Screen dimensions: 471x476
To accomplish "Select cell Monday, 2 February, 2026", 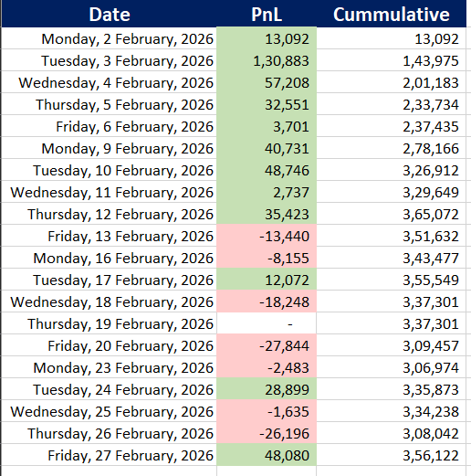I will [x=110, y=38].
